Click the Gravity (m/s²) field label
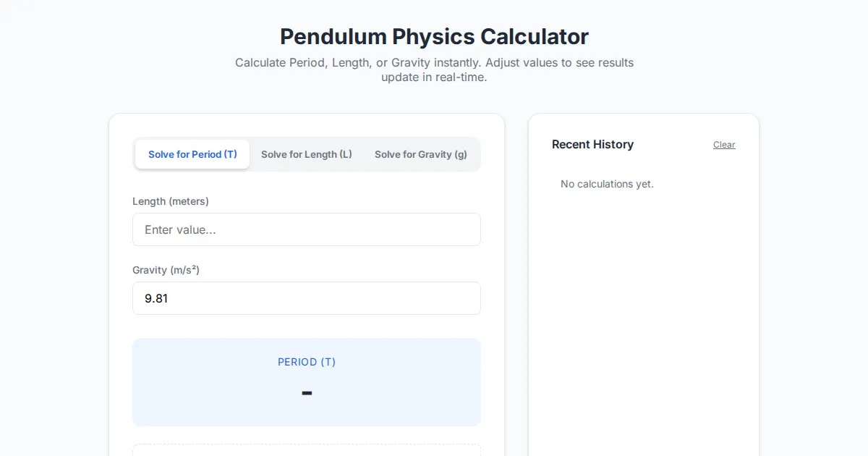 (x=166, y=270)
